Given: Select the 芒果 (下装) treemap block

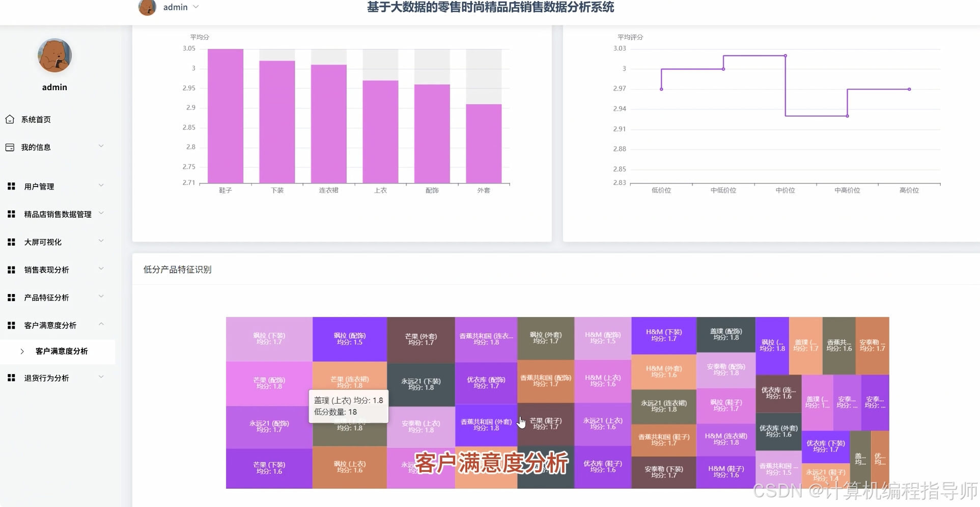Looking at the screenshot, I should 269,468.
